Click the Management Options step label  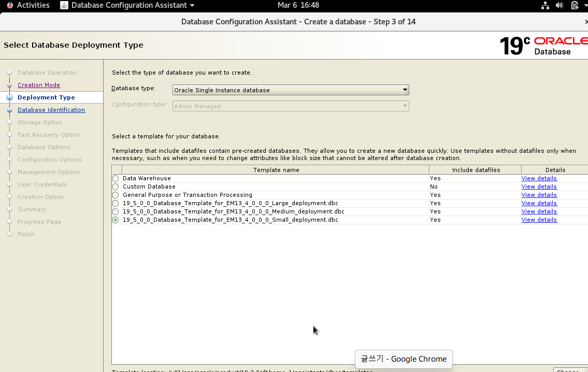(x=49, y=171)
